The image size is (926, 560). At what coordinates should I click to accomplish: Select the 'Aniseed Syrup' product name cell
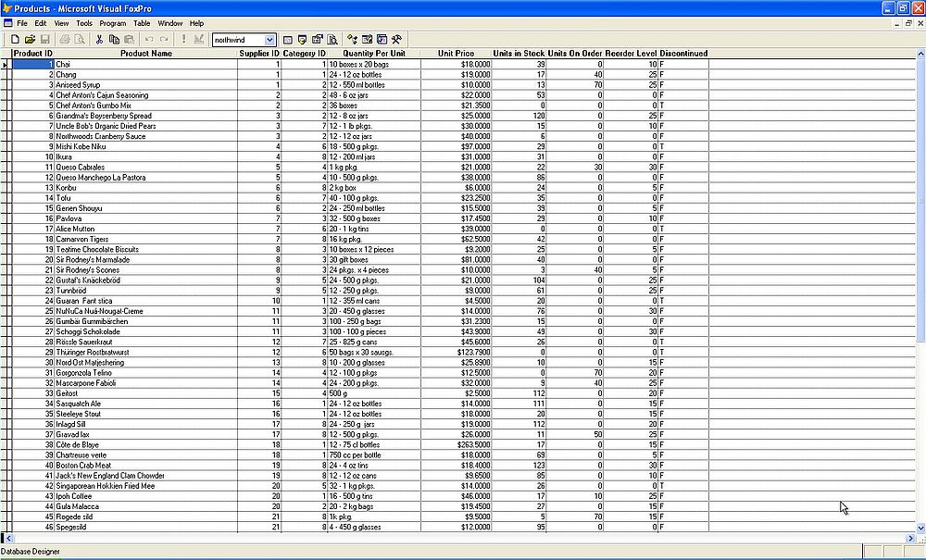pyautogui.click(x=146, y=85)
